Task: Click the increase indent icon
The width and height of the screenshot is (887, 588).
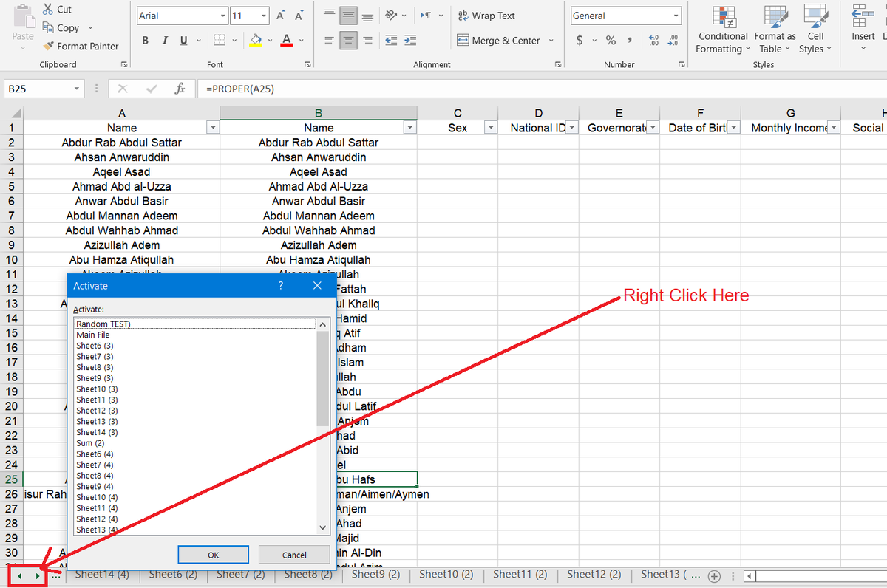Action: [x=410, y=41]
